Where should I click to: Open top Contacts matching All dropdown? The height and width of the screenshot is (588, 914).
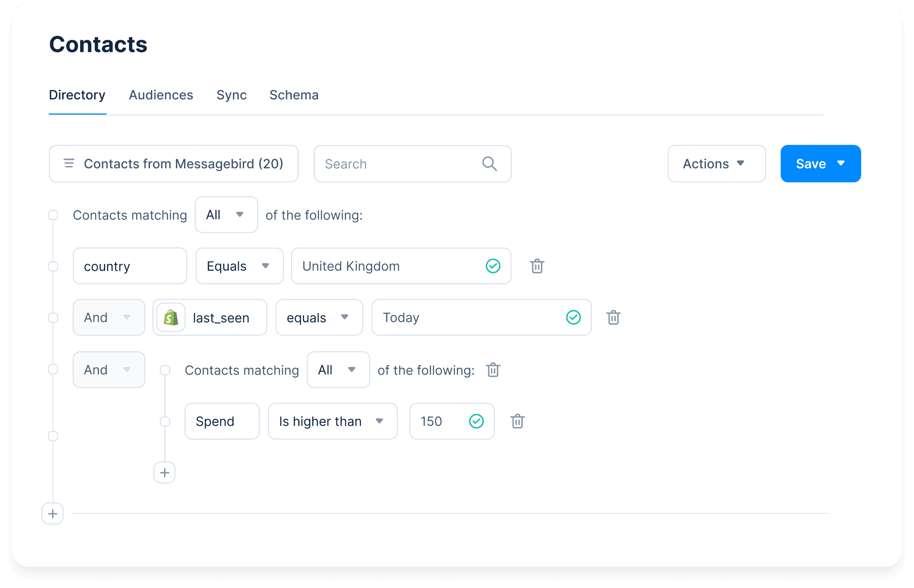pos(226,215)
